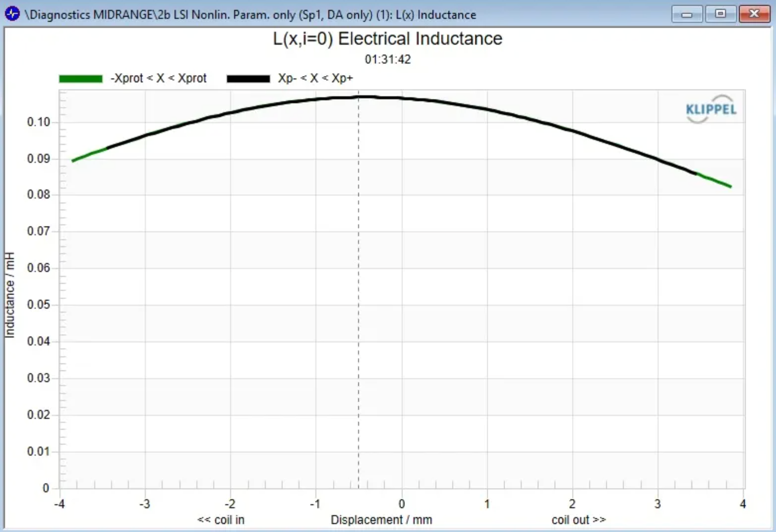This screenshot has width=776, height=532.
Task: Select the legend label "Xp- < X < Xp+"
Action: [316, 78]
